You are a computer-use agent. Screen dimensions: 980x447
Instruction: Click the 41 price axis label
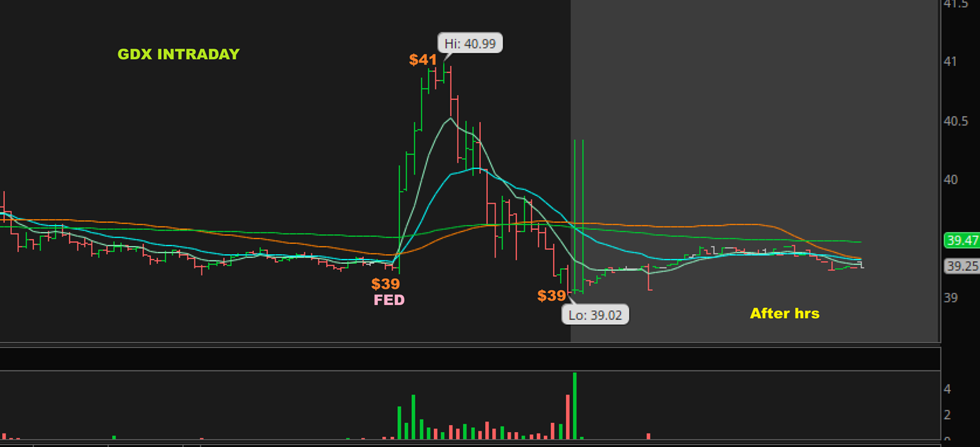(x=950, y=62)
